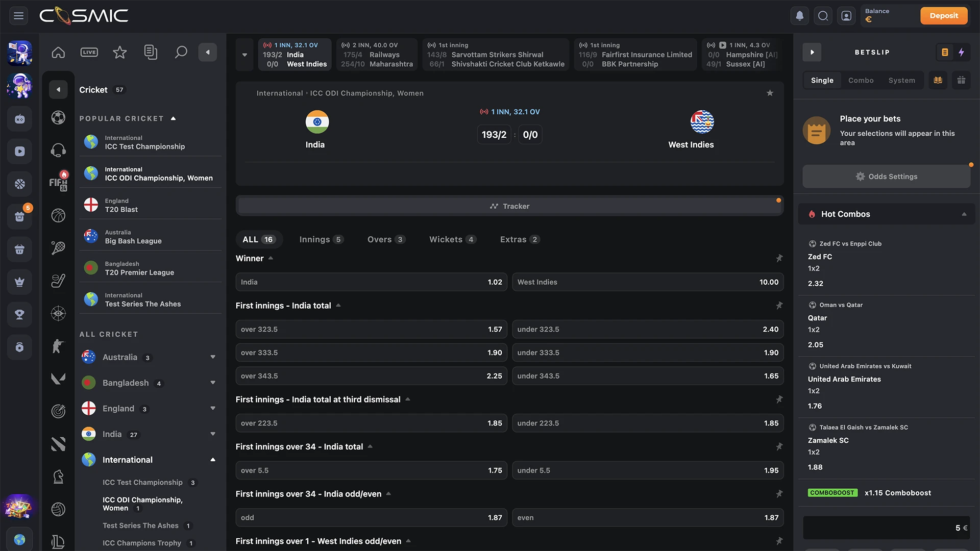Expand the betslip panel arrow

[x=812, y=52]
